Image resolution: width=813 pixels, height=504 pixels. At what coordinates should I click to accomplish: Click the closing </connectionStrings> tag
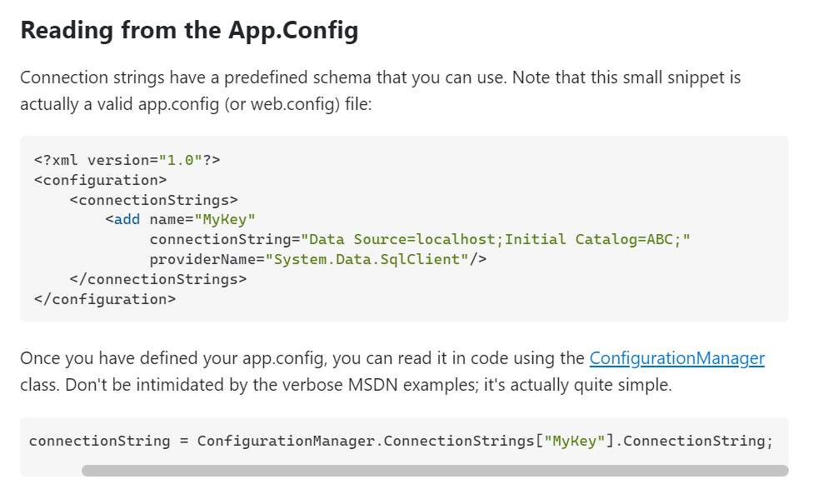[x=158, y=279]
